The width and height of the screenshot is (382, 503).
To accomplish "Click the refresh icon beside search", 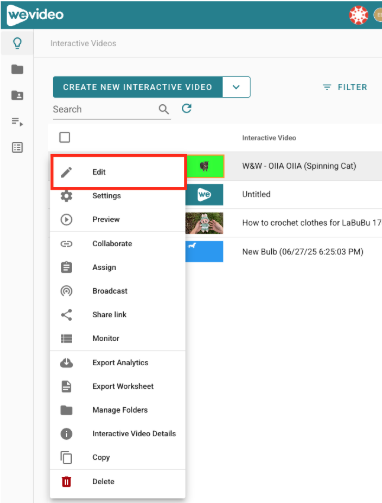I will coord(187,108).
